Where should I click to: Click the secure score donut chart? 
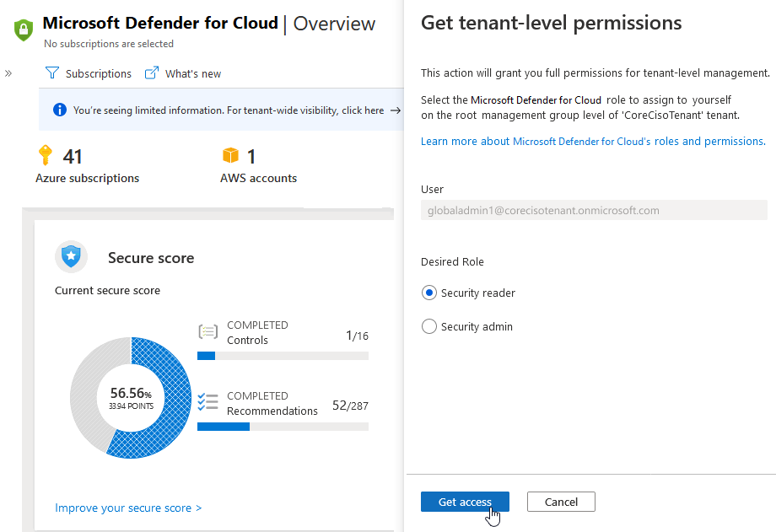(x=131, y=398)
